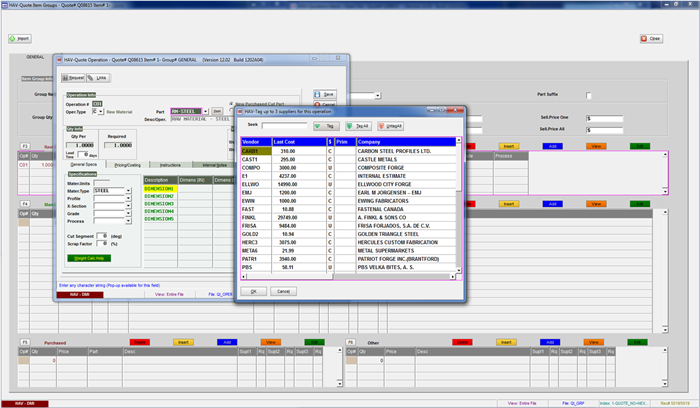Image resolution: width=700 pixels, height=408 pixels.
Task: Click red Delete button in Purchased section
Action: click(140, 342)
